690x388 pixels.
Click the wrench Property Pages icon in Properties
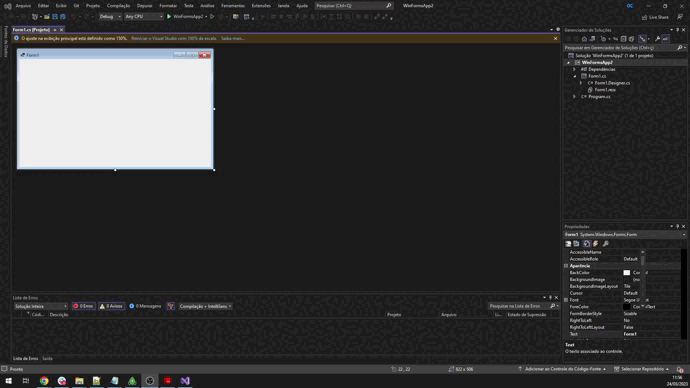point(606,244)
